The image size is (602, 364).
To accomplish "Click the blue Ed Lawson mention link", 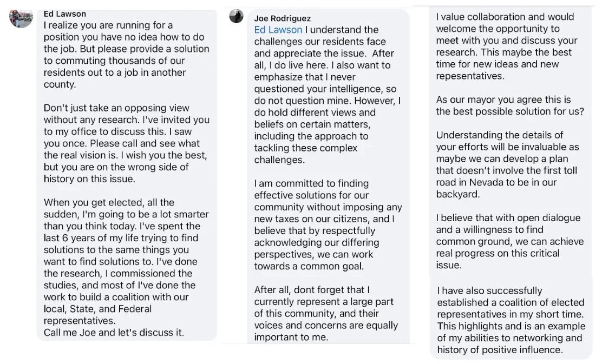I will 278,30.
